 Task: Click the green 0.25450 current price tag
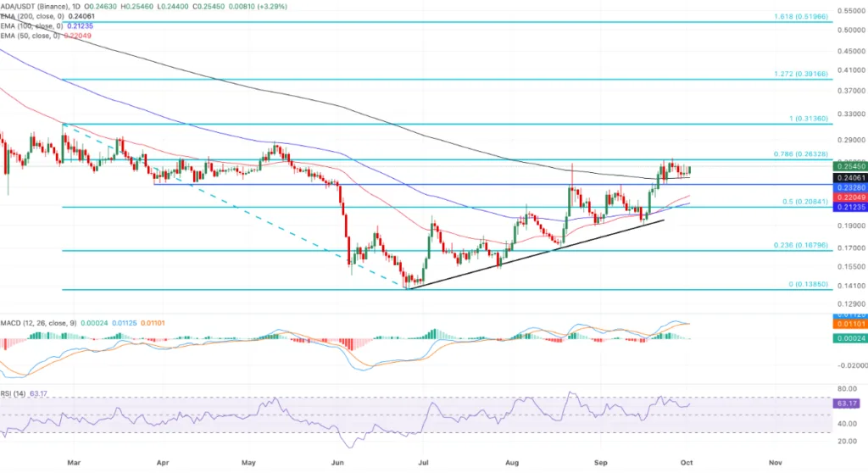849,167
